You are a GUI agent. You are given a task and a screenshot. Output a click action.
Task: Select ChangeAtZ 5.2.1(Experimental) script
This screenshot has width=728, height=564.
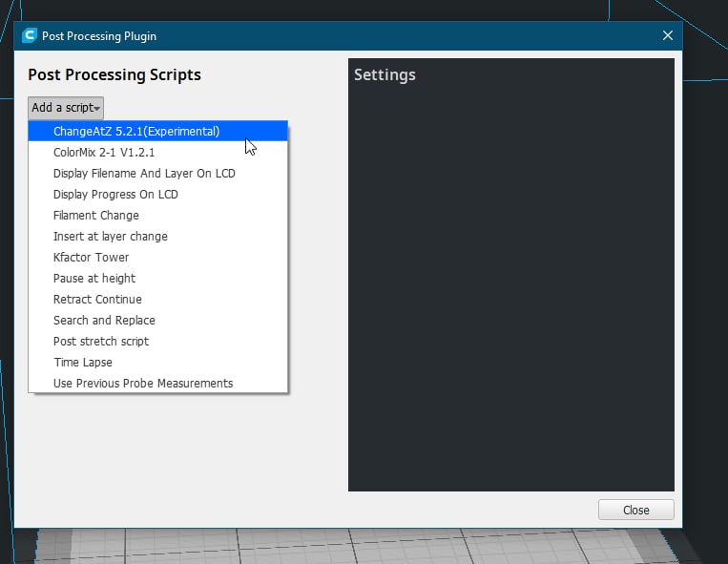[x=157, y=131]
